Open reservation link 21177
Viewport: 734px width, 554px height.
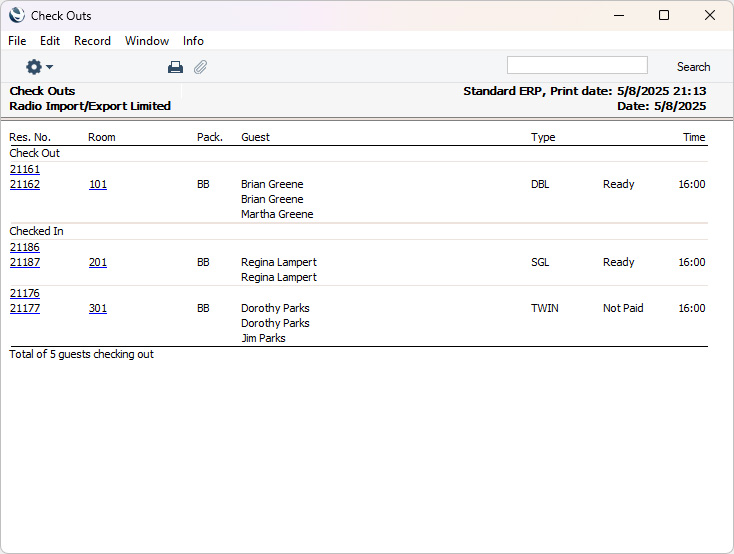pos(25,308)
